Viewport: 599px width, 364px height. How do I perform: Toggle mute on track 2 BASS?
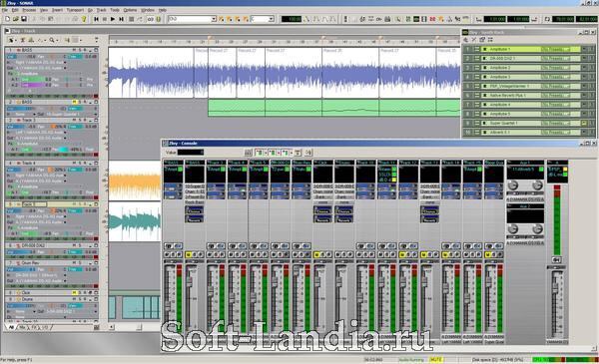point(75,103)
